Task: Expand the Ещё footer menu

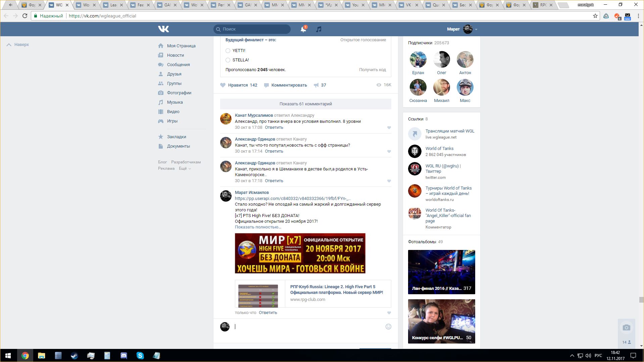Action: (x=185, y=168)
